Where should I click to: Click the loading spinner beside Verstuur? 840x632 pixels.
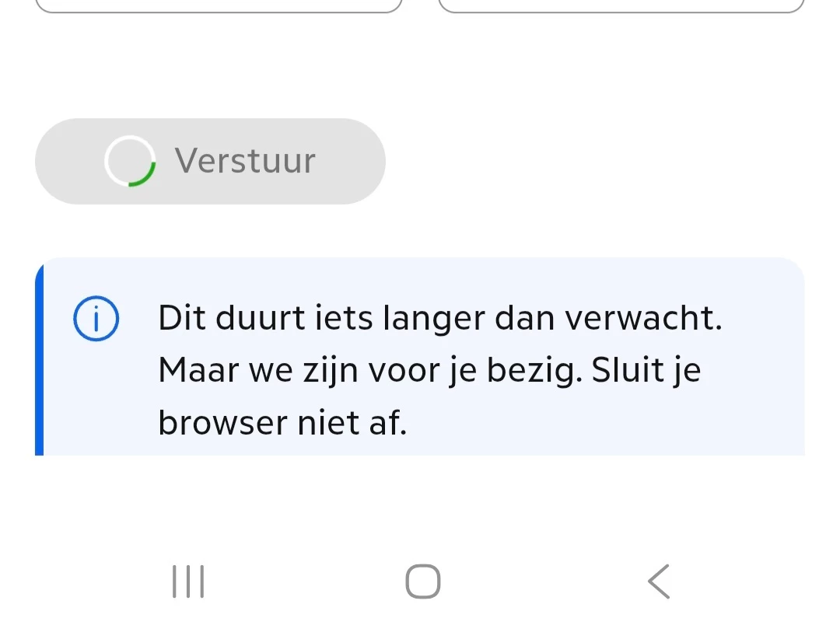(130, 162)
